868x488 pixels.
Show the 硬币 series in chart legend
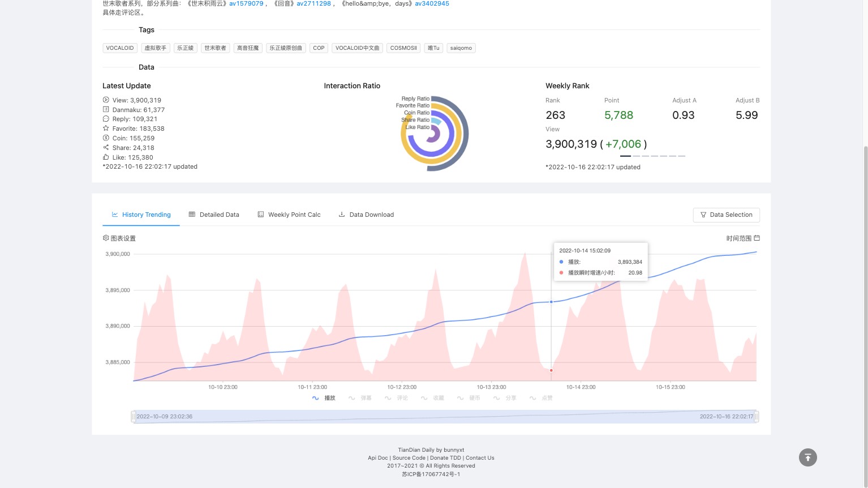coord(469,398)
